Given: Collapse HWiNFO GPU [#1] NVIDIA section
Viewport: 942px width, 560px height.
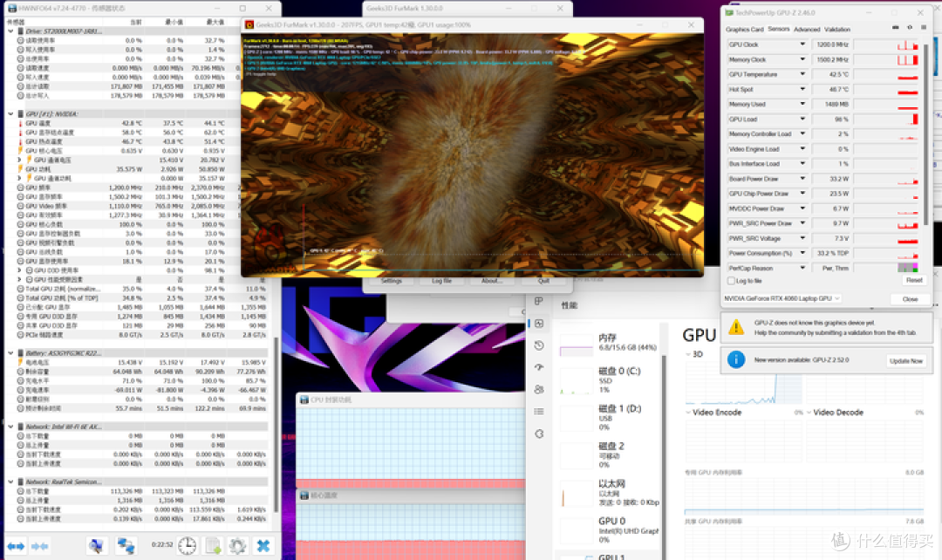Looking at the screenshot, I should click(10, 113).
